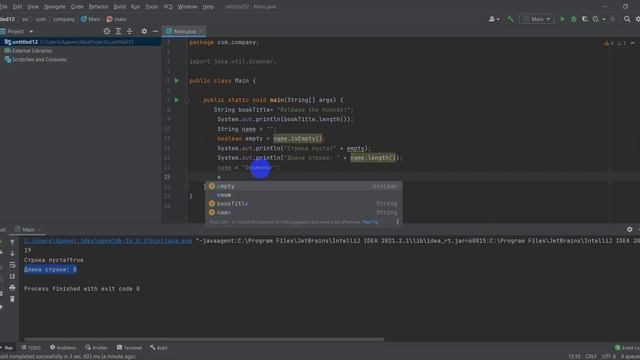Toggle scroll-to-end icon in Run console
The width and height of the screenshot is (640, 360).
click(12, 276)
